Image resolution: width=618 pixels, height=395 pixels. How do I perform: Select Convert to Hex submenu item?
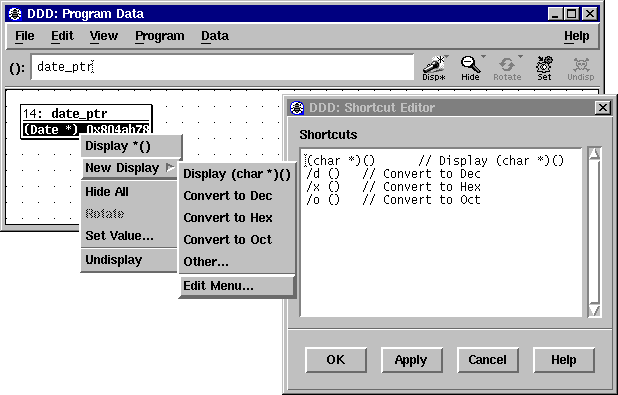pyautogui.click(x=237, y=218)
